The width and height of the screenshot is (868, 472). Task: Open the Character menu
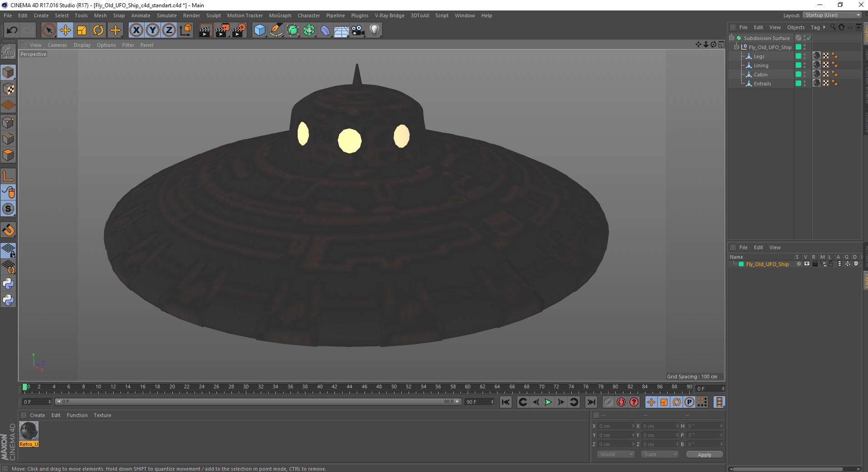pyautogui.click(x=309, y=15)
